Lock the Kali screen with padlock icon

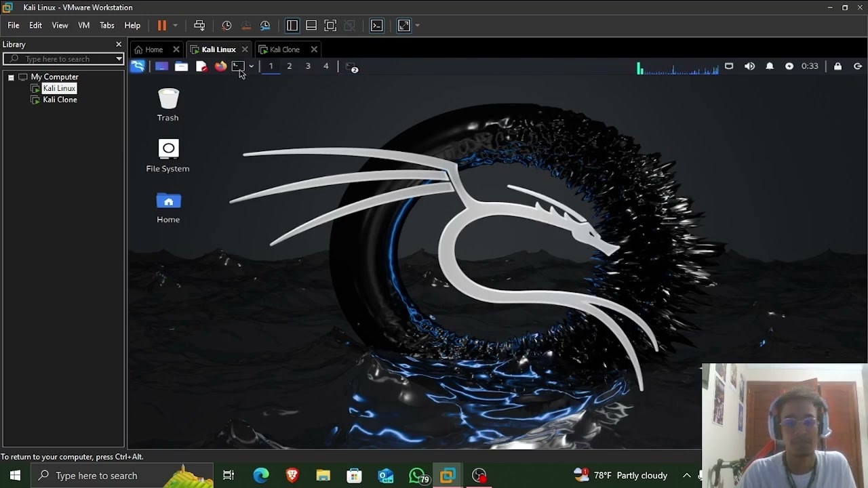(838, 66)
